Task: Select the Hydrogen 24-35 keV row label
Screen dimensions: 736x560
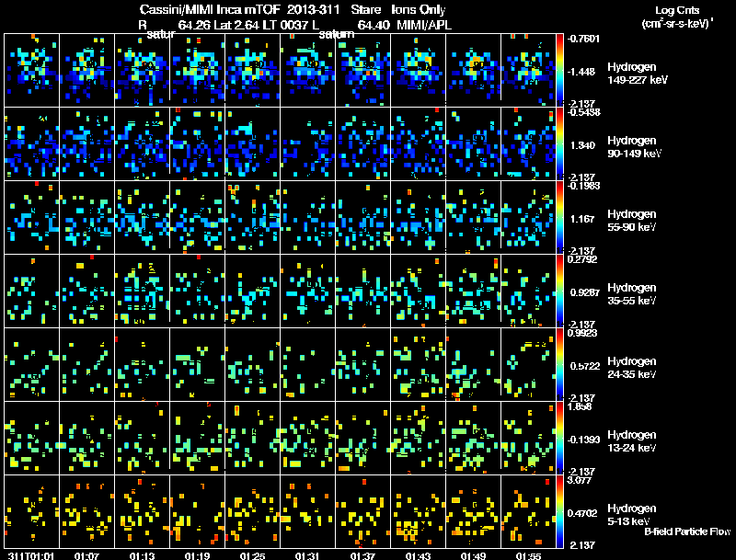Action: click(632, 368)
